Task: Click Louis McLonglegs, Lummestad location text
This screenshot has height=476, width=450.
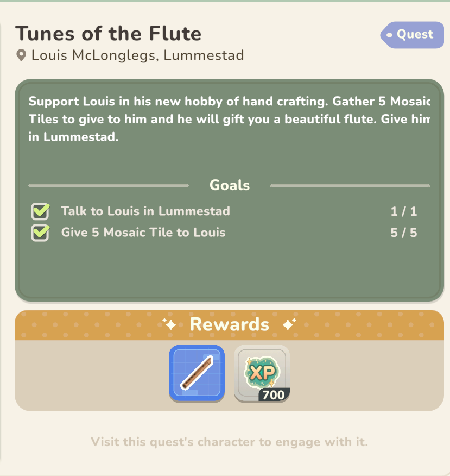Action: point(138,55)
